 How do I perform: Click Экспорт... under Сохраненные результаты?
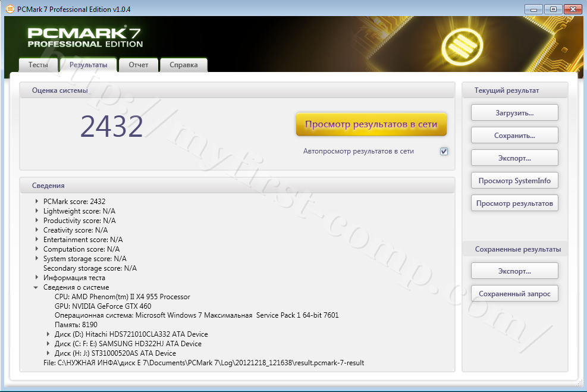click(514, 271)
